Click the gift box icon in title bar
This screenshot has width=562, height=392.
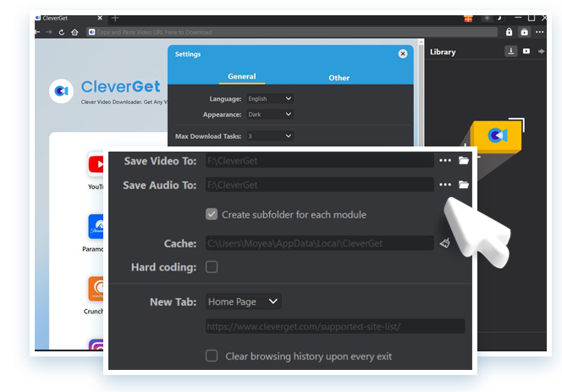tap(468, 19)
